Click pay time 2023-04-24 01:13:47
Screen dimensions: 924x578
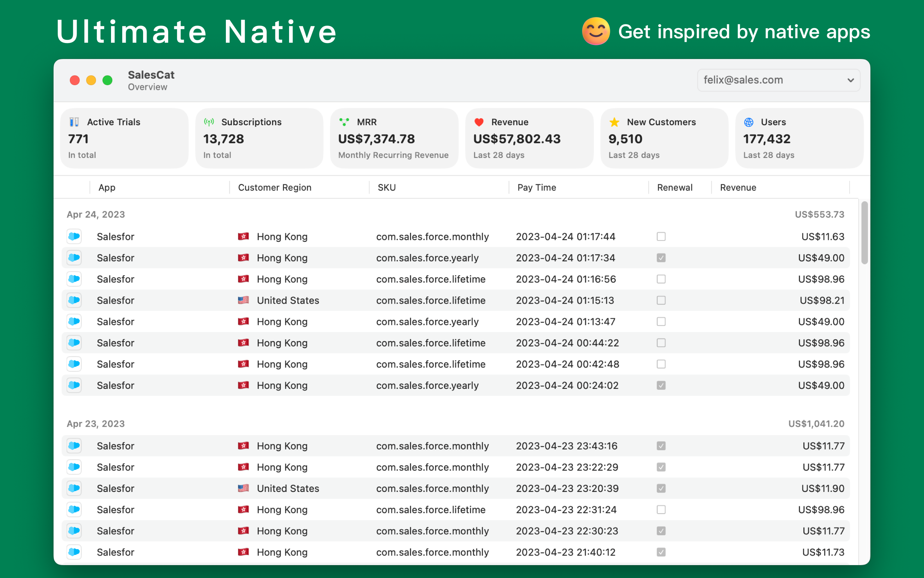(x=566, y=321)
